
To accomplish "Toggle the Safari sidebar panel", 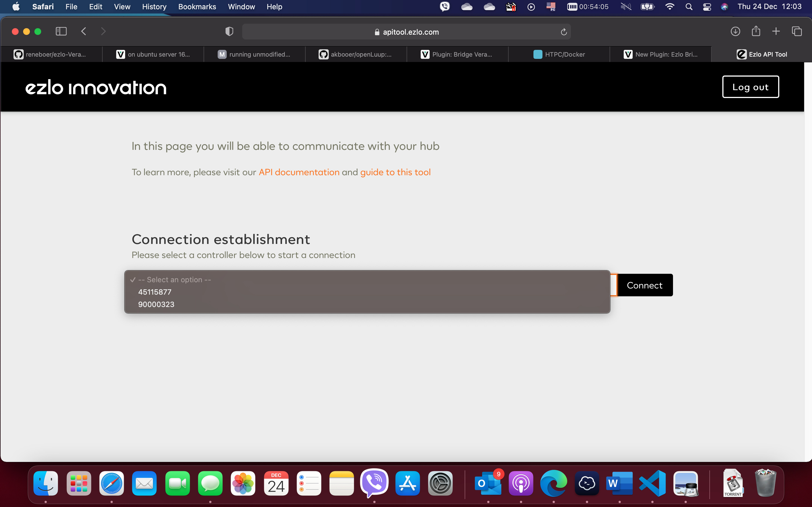I will pos(61,32).
